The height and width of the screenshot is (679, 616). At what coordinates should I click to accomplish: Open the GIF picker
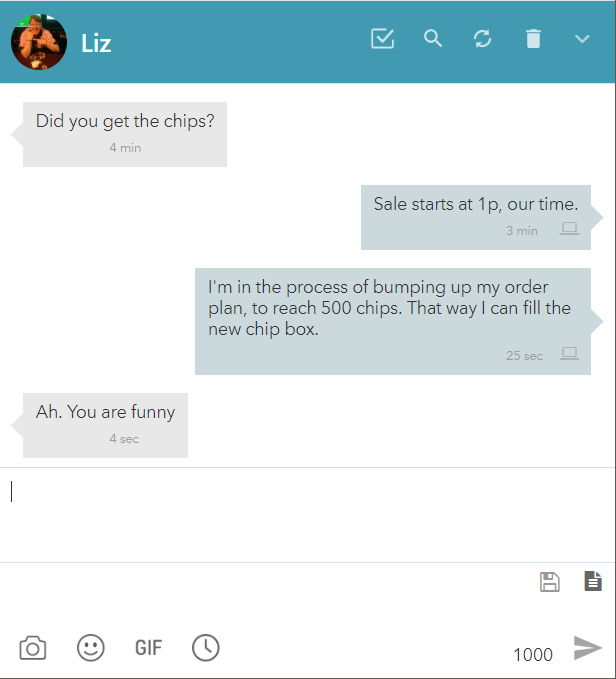click(x=148, y=648)
